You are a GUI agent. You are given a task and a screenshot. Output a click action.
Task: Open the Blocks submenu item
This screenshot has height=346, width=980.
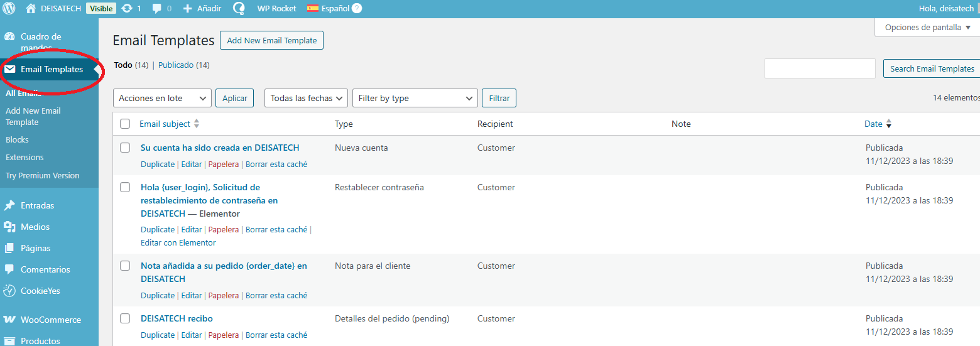pyautogui.click(x=17, y=139)
